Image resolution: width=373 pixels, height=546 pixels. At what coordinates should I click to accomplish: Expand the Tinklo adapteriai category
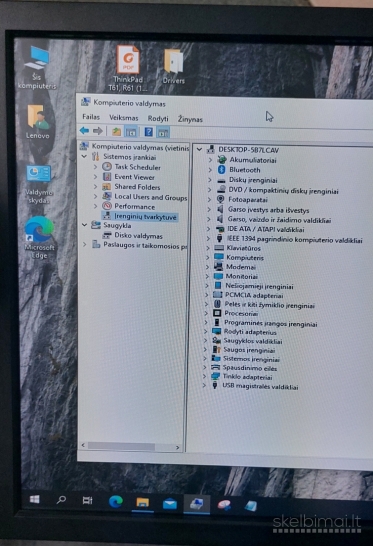(x=204, y=376)
